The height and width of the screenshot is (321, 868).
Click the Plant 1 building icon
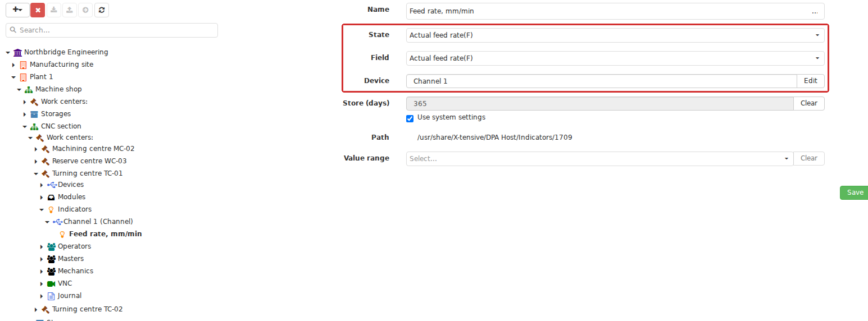pyautogui.click(x=23, y=77)
